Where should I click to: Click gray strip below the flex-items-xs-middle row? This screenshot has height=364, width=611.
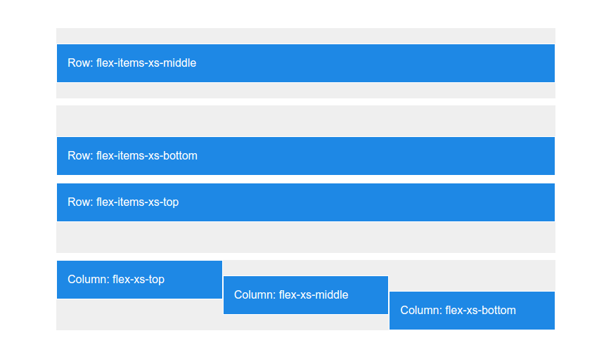point(306,91)
